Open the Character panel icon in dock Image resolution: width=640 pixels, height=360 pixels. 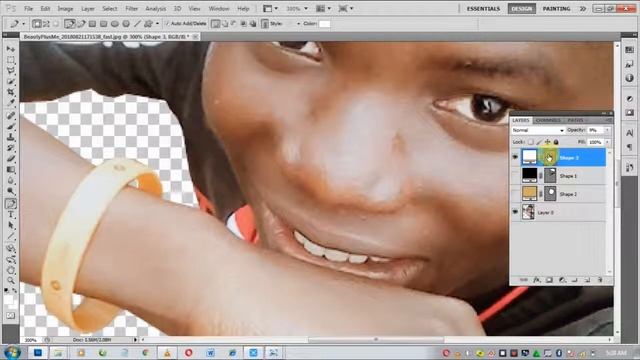click(x=629, y=133)
